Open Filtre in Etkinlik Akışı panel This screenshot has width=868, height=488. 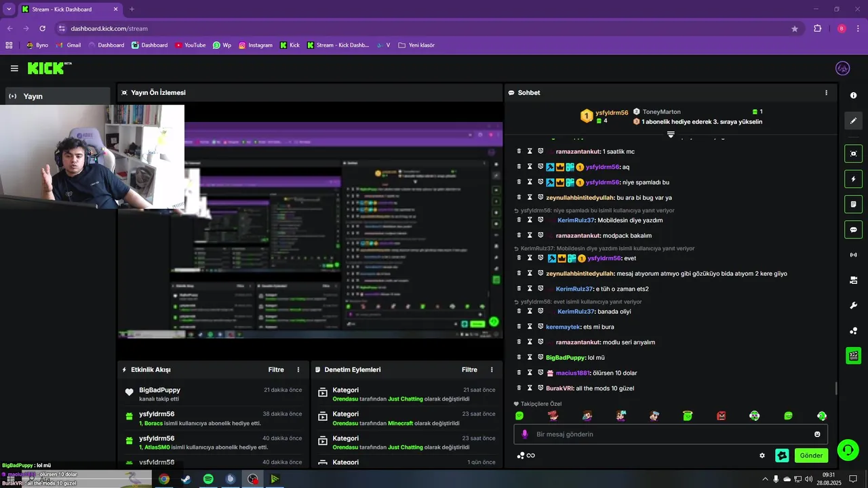pos(276,369)
